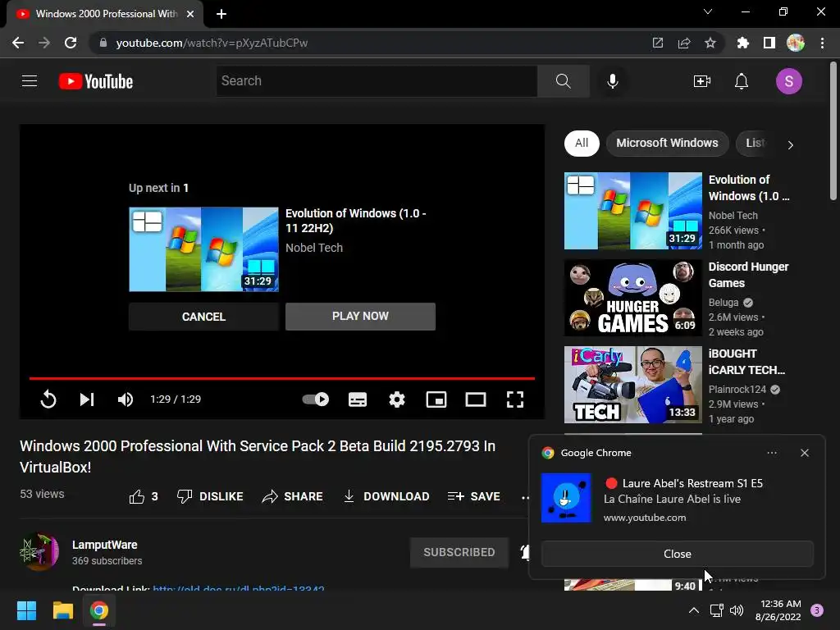Click the PLAY NOW button

(x=360, y=316)
